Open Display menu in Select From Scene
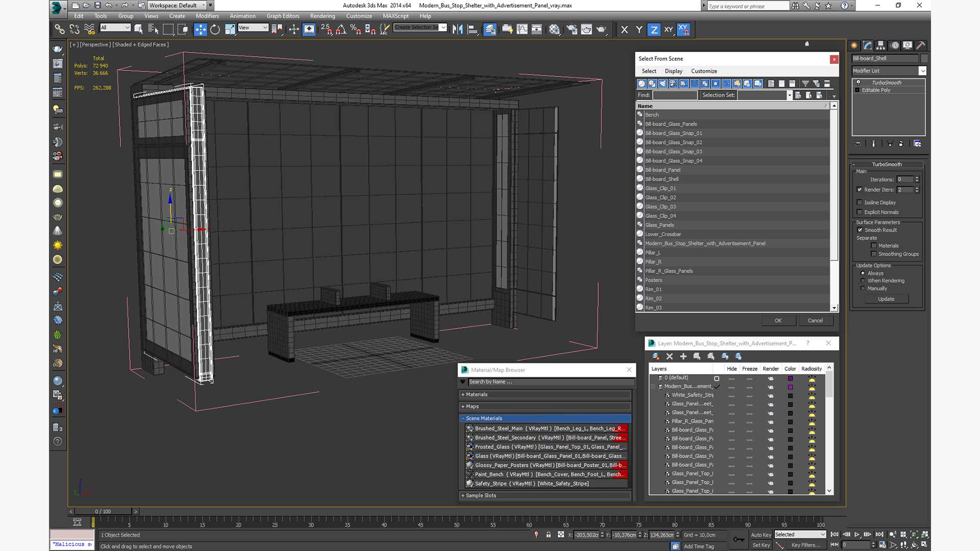This screenshot has height=551, width=980. tap(673, 71)
